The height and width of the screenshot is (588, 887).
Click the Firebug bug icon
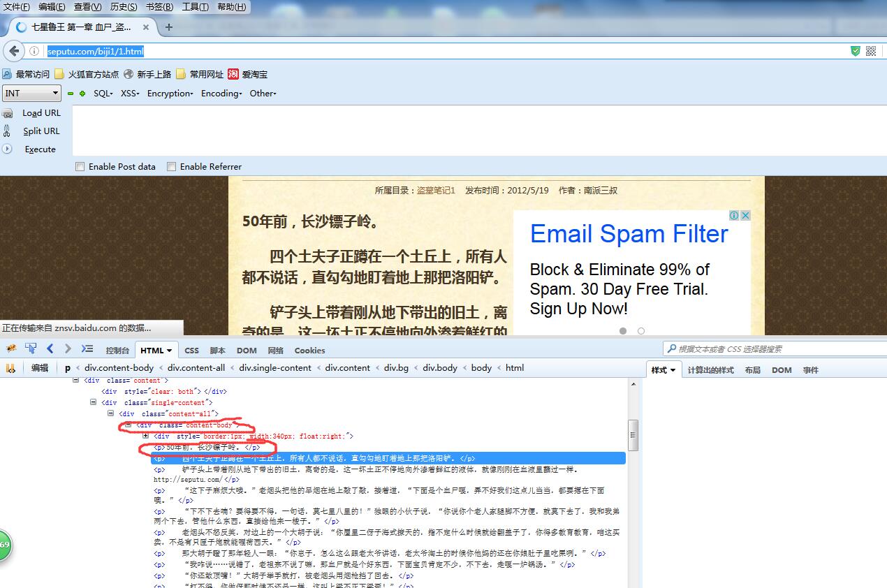[11, 348]
